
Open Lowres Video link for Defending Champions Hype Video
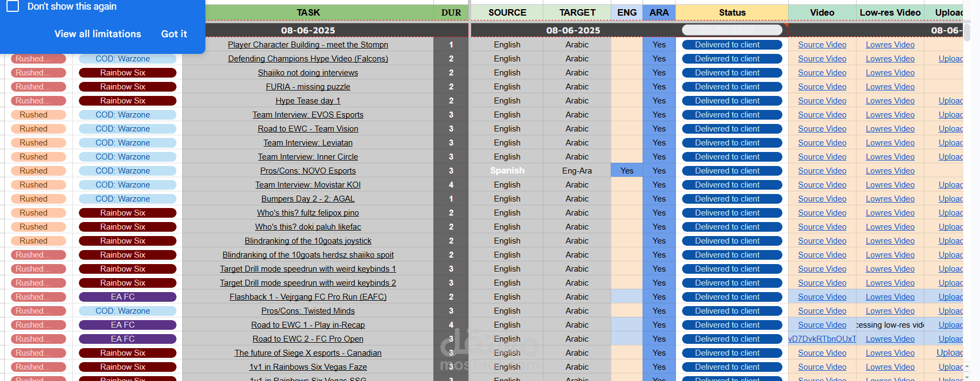pos(890,59)
